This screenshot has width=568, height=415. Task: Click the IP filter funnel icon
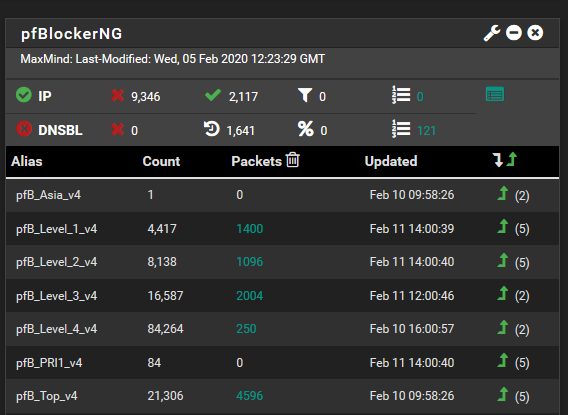305,95
